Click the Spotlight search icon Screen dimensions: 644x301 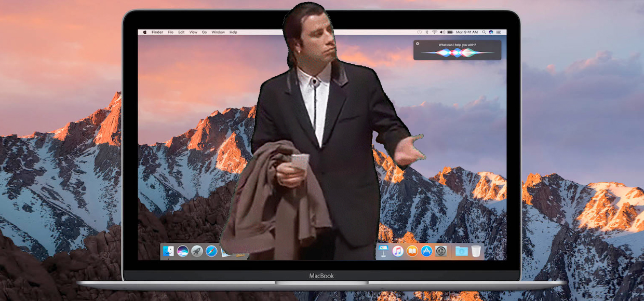click(484, 32)
